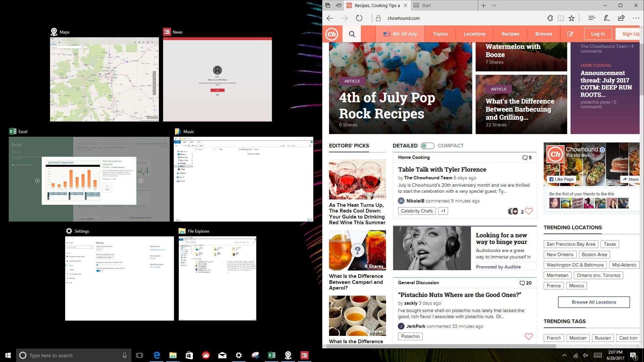
Task: Click the Chowhound logo icon
Action: click(332, 34)
